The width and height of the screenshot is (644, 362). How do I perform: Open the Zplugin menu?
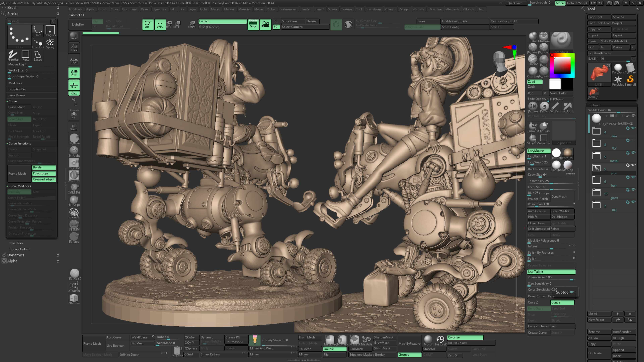coord(390,9)
